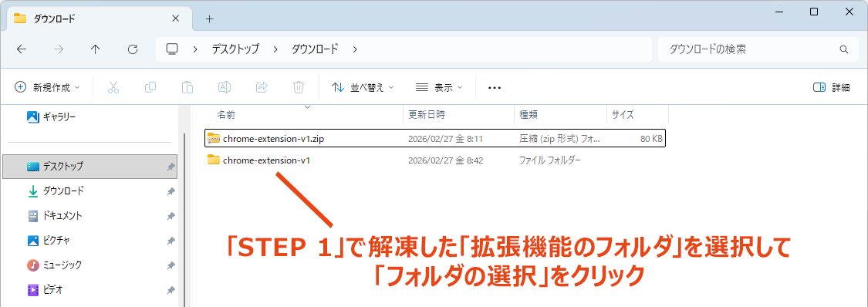Image resolution: width=868 pixels, height=307 pixels.
Task: Click the PC monitor icon in address bar
Action: tap(172, 49)
